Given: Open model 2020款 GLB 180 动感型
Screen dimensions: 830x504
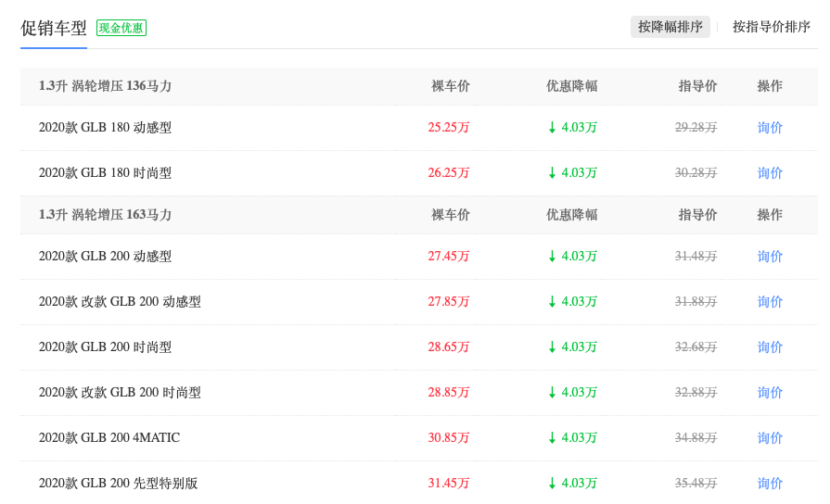Looking at the screenshot, I should tap(106, 128).
